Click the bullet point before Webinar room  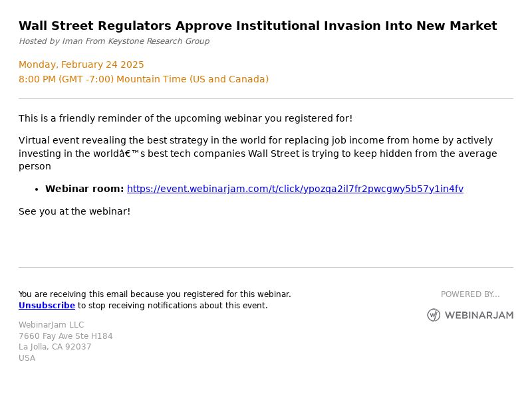(x=37, y=189)
